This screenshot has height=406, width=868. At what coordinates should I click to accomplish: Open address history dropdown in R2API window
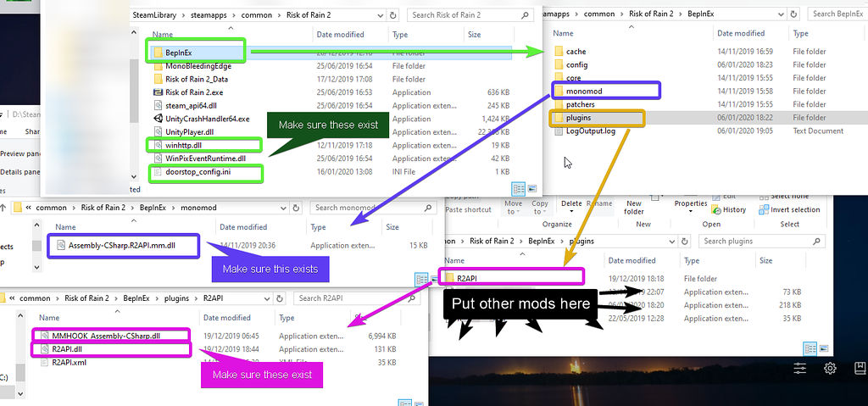coord(268,298)
